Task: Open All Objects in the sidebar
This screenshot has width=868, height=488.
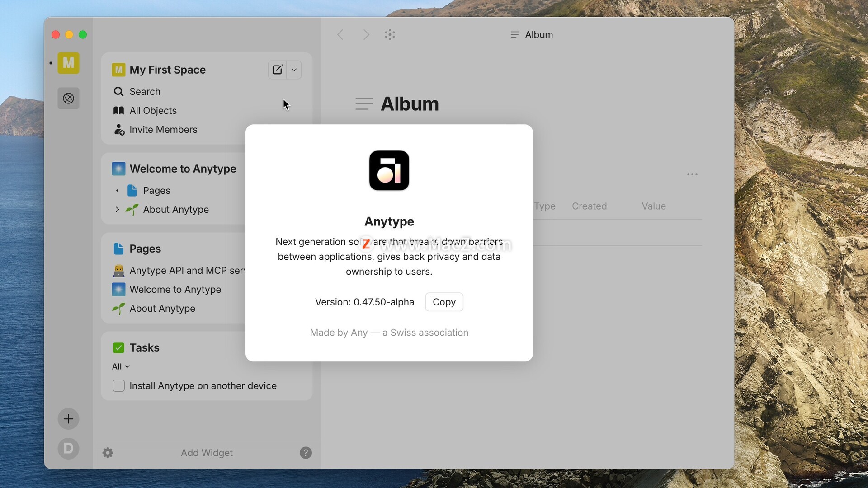Action: (x=145, y=110)
